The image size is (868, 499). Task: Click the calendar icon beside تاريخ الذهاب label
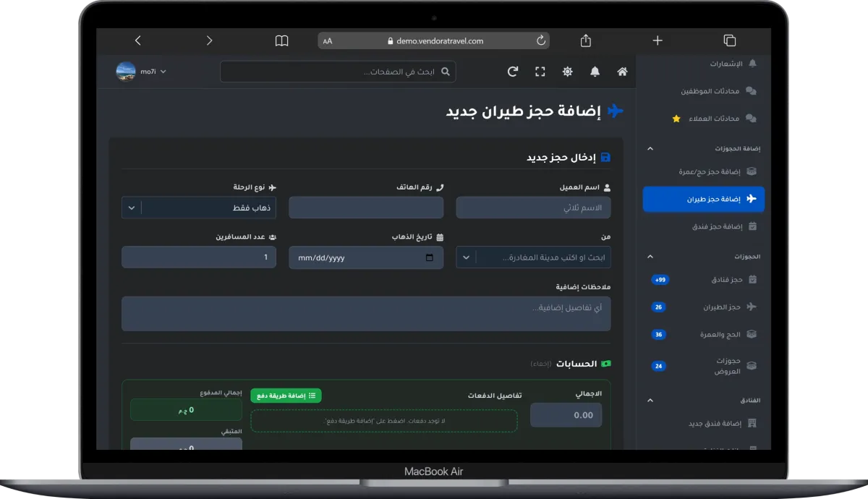pyautogui.click(x=440, y=236)
